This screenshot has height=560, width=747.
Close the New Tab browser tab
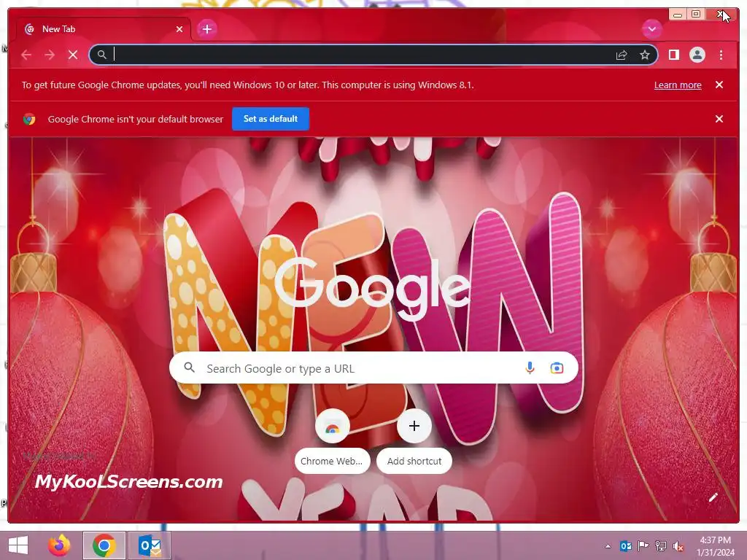click(x=179, y=29)
